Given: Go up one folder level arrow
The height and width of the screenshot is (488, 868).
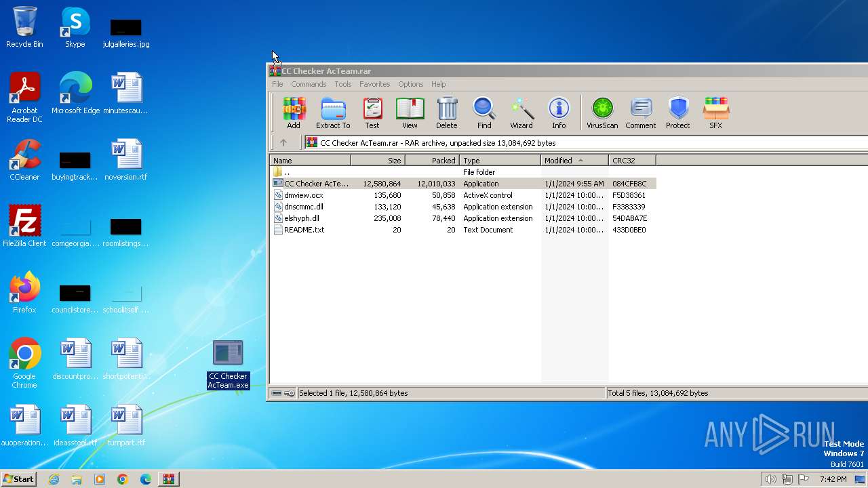Looking at the screenshot, I should pyautogui.click(x=283, y=142).
